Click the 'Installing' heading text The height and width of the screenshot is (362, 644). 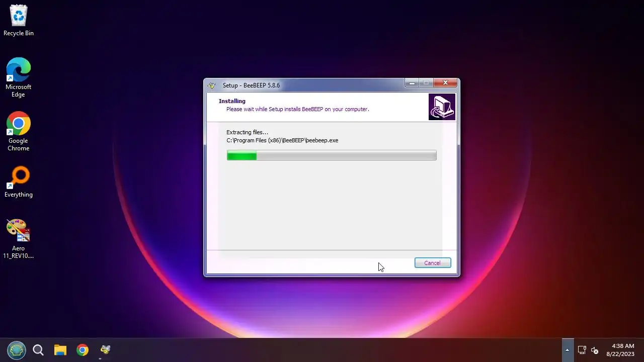pyautogui.click(x=232, y=101)
